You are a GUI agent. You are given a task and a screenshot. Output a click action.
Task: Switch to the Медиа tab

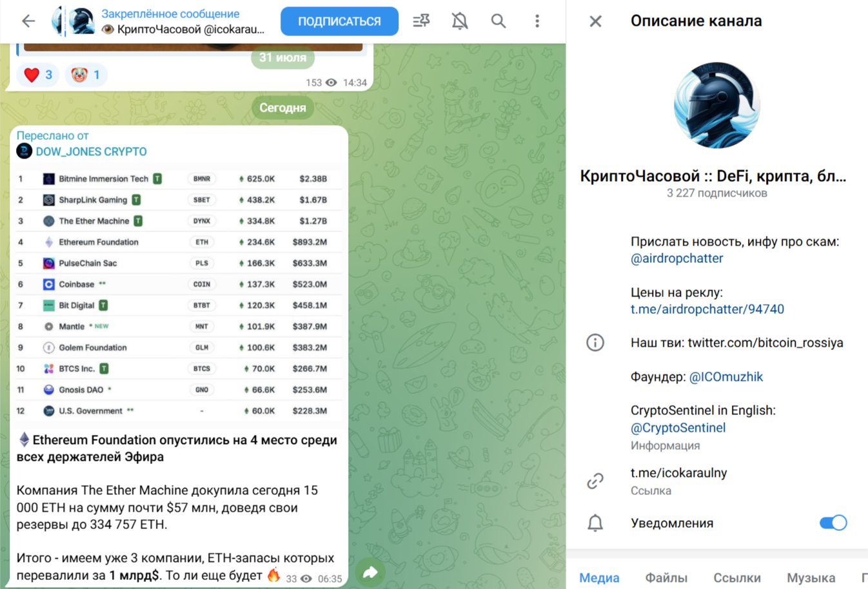coord(599,577)
